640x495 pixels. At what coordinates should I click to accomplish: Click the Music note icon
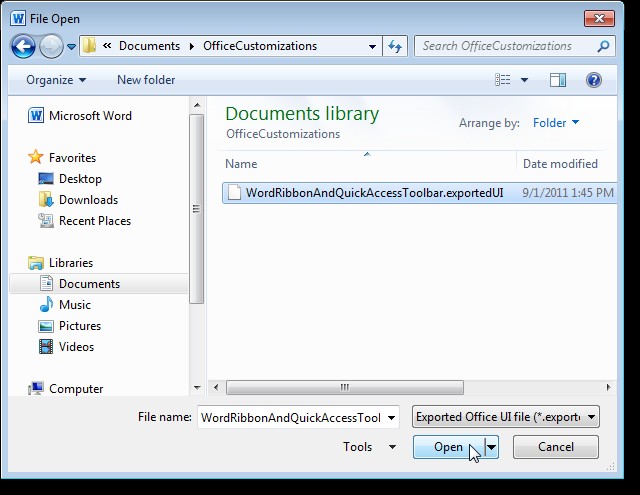pos(46,304)
